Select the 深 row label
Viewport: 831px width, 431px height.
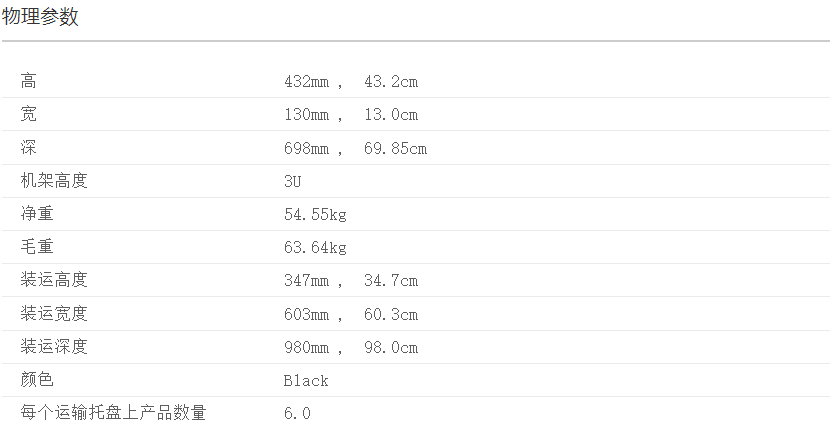click(x=29, y=148)
